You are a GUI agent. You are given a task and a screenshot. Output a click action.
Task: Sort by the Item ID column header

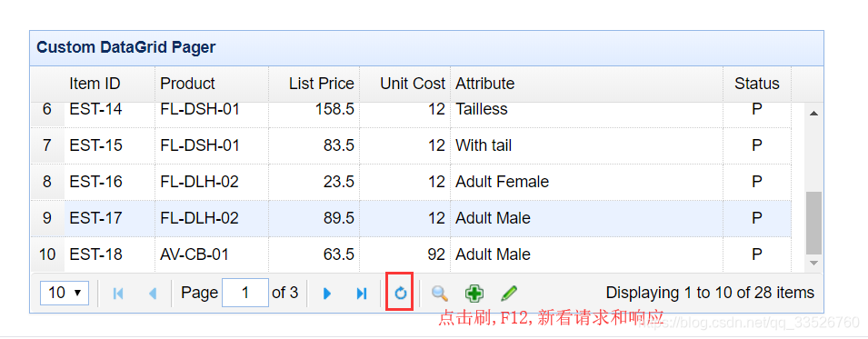(x=110, y=84)
